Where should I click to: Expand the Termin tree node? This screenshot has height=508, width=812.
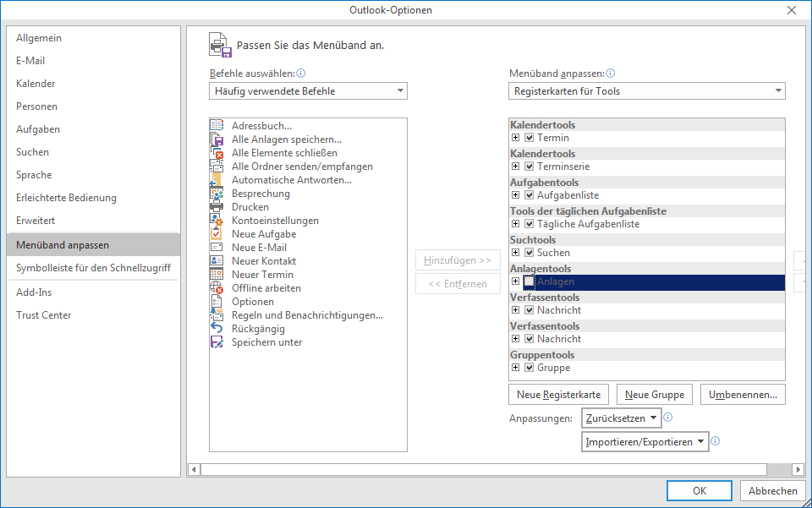click(516, 138)
